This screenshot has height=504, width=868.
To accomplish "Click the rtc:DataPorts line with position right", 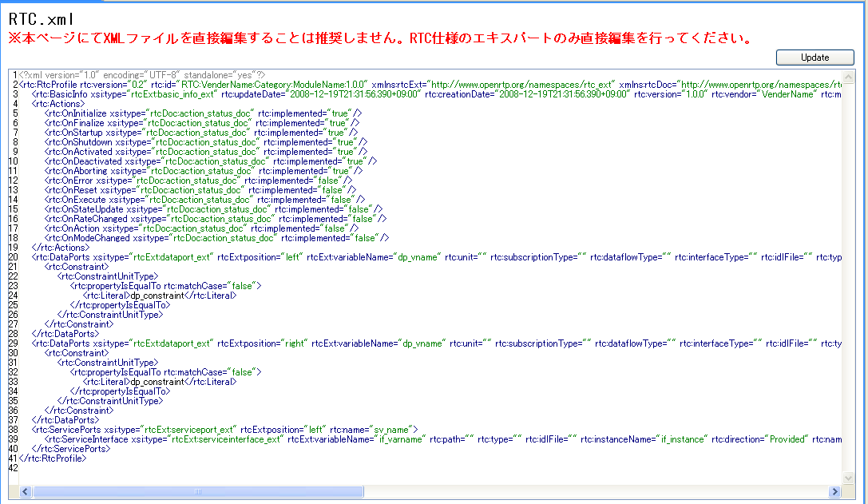I will (x=437, y=343).
